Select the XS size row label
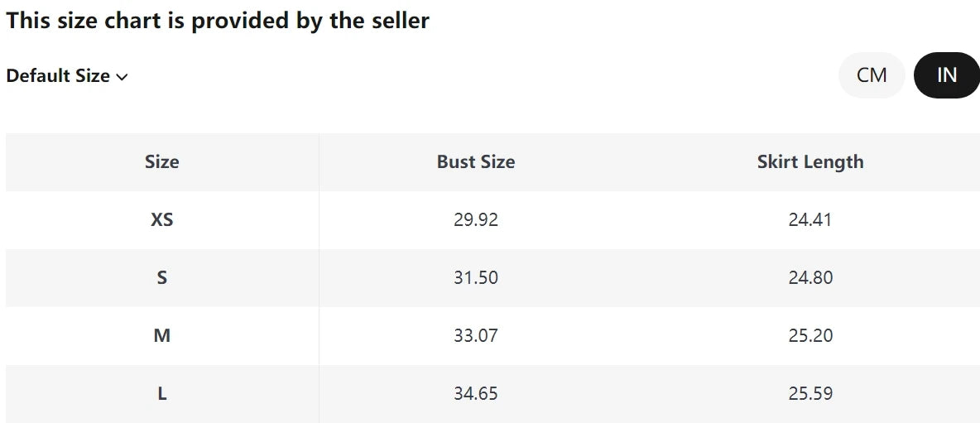The width and height of the screenshot is (980, 423). pyautogui.click(x=161, y=220)
